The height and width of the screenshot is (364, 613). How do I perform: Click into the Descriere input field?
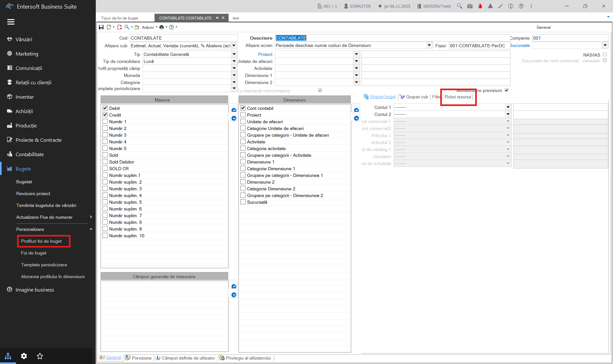[x=392, y=38]
